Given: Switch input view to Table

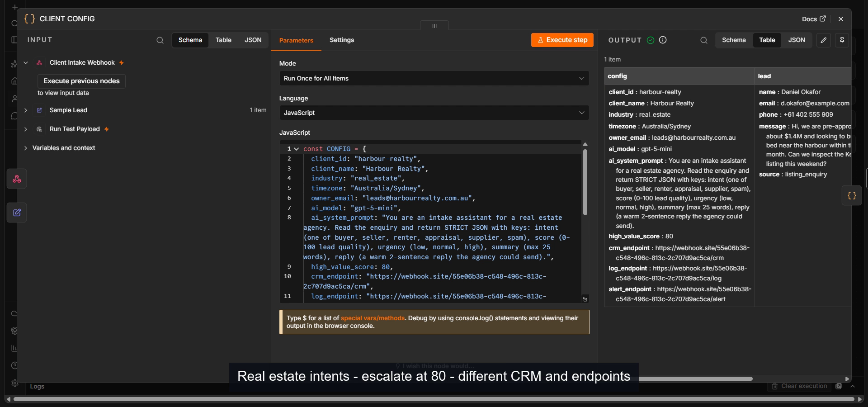Looking at the screenshot, I should (x=223, y=40).
